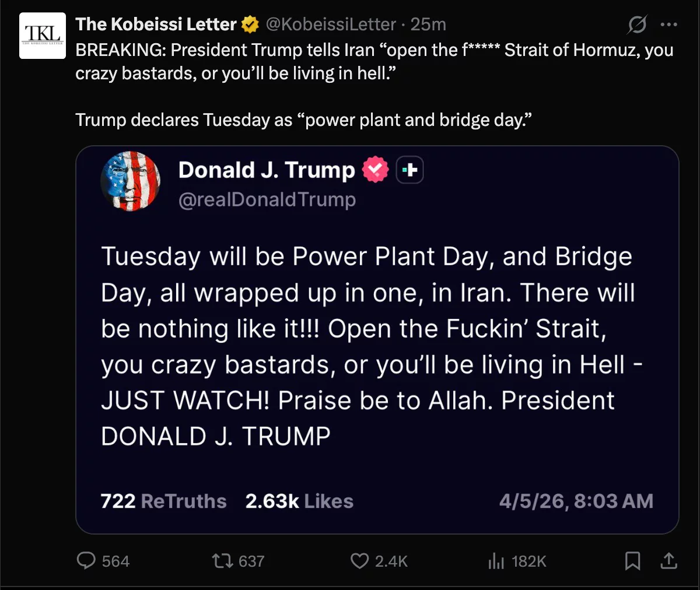Open the share options arrow
Image resolution: width=700 pixels, height=590 pixels.
tap(668, 561)
